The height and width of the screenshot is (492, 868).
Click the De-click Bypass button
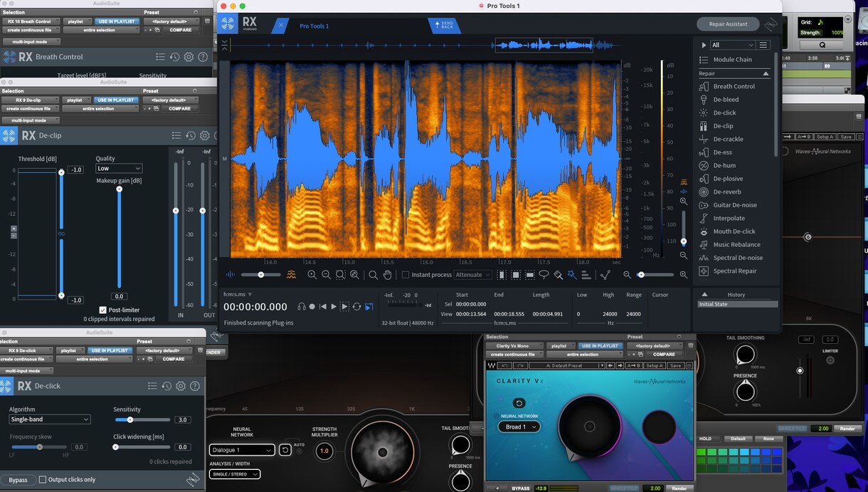[x=18, y=480]
